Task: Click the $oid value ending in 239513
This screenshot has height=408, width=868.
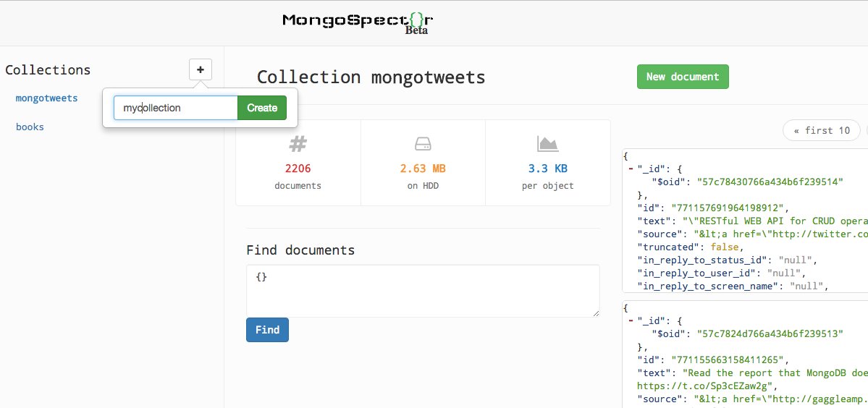Action: tap(770, 333)
